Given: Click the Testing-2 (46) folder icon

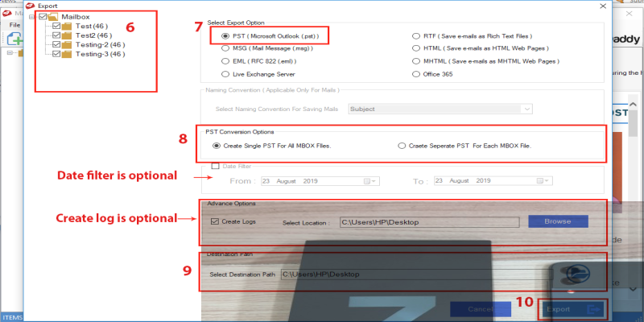Looking at the screenshot, I should [67, 45].
